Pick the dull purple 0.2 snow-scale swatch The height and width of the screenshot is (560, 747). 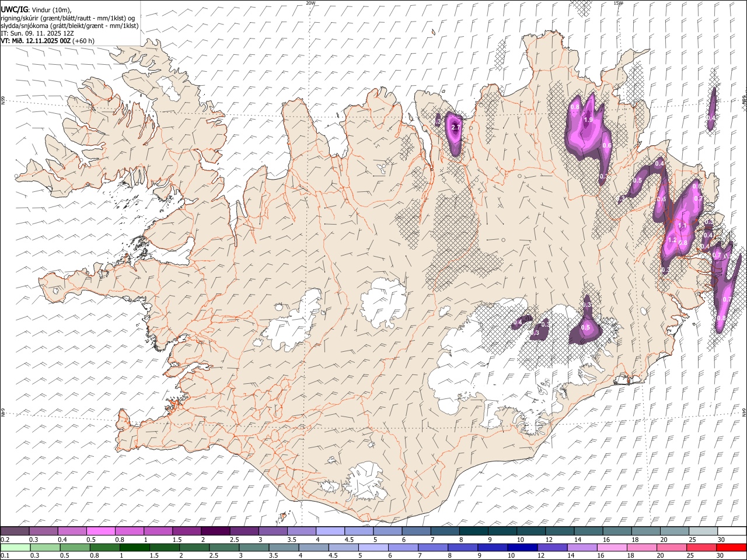coord(15,531)
